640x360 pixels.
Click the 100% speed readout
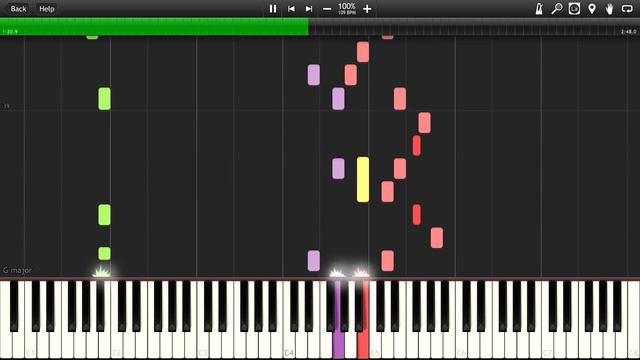point(347,7)
